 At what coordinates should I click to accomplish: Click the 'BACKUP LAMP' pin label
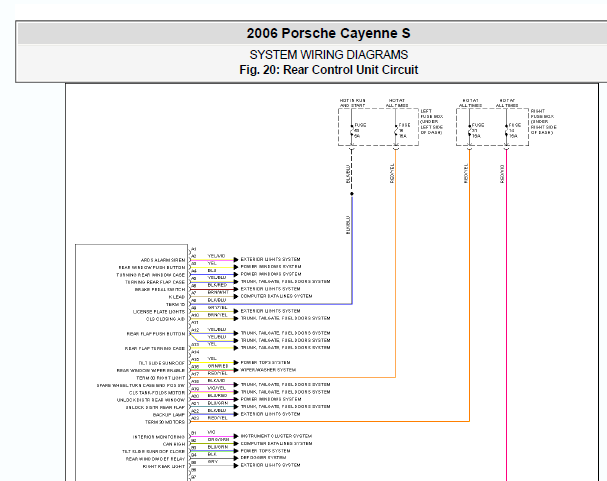pyautogui.click(x=169, y=415)
